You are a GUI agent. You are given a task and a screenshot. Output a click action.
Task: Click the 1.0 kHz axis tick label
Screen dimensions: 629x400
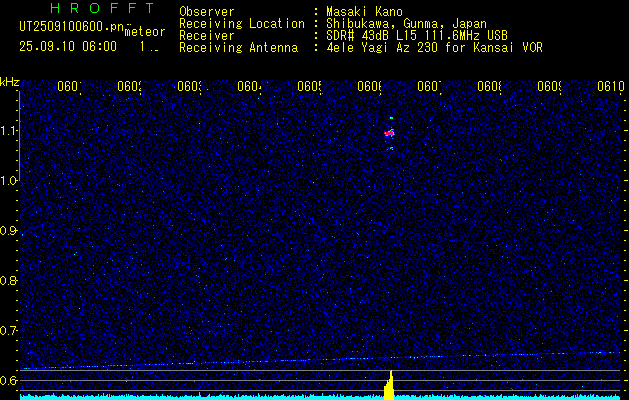pos(10,181)
